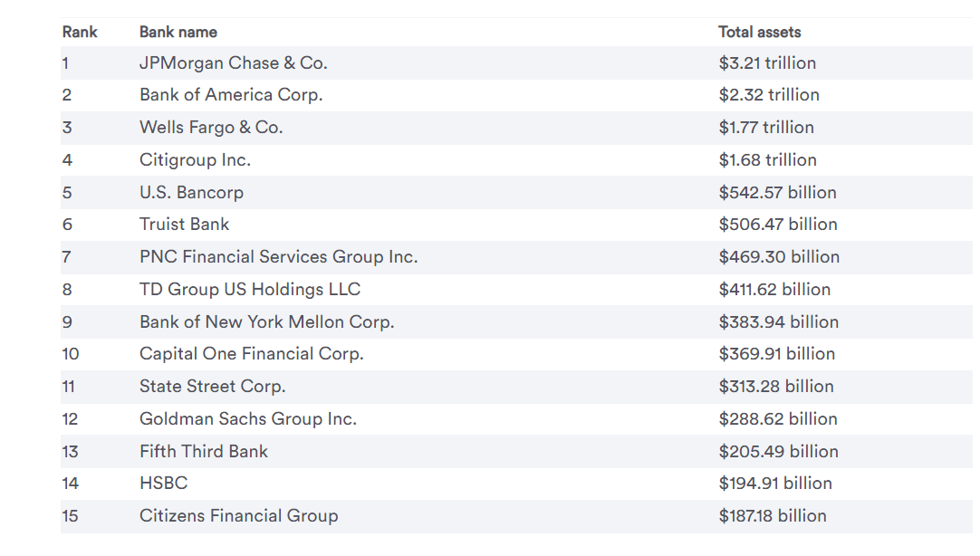Select Bank of New York Mellon Corp.
Image resolution: width=980 pixels, height=556 pixels.
(266, 322)
